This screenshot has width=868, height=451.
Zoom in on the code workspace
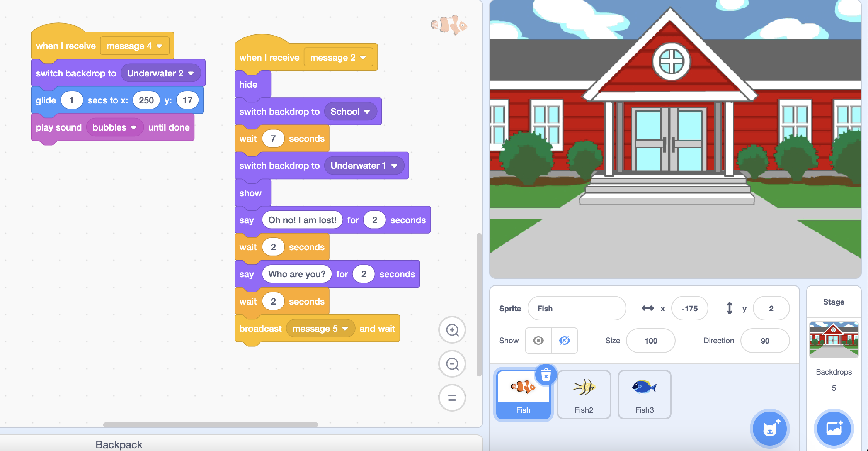click(452, 330)
